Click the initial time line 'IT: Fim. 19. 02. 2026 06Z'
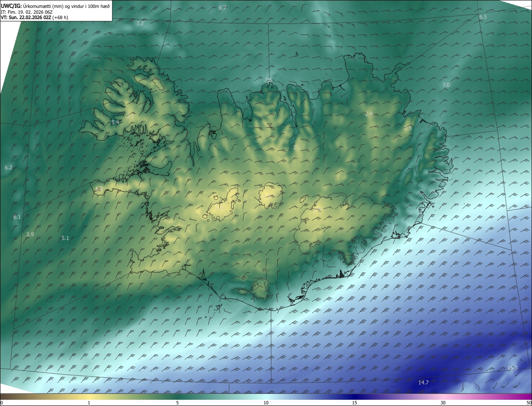 (27, 12)
